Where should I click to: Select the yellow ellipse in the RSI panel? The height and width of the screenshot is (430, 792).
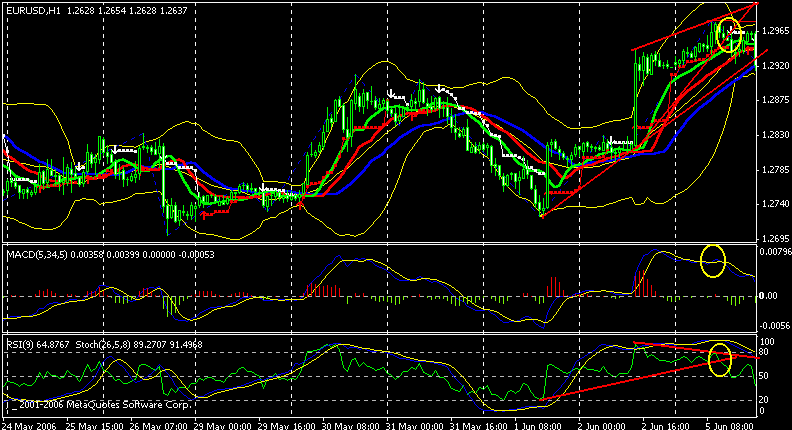pos(719,359)
